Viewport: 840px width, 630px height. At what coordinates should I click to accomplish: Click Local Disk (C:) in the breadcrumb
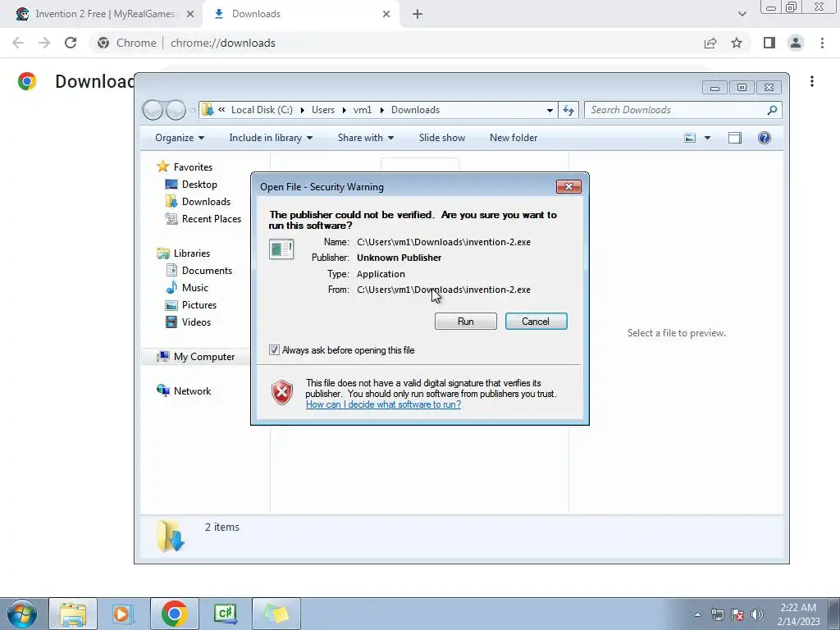click(262, 110)
